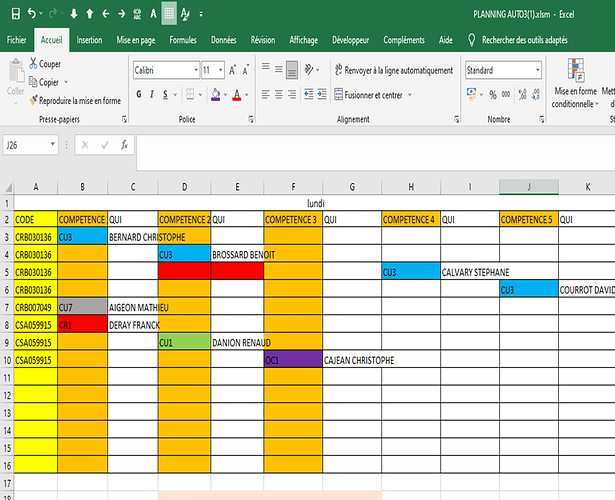Click the Undo arrow icon

coord(33,13)
